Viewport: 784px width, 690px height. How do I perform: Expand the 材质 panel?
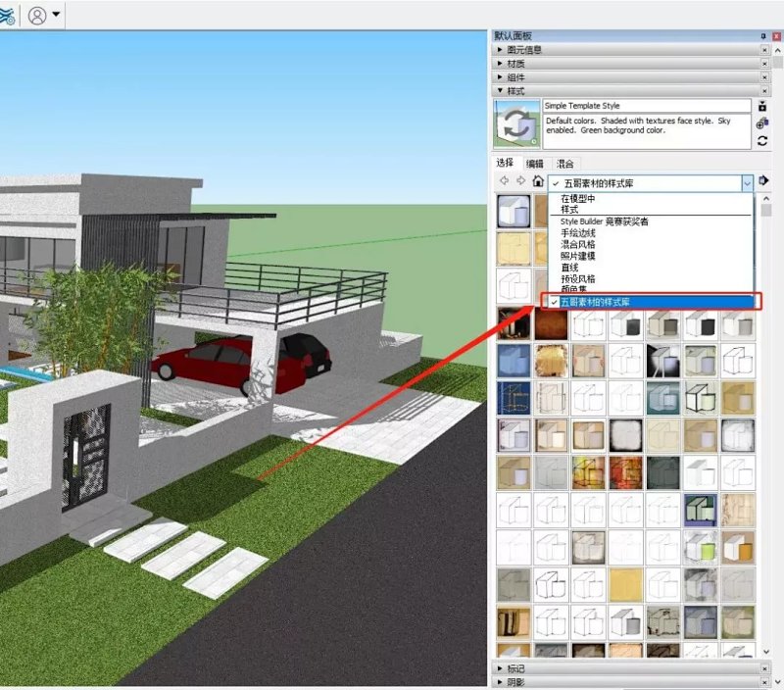(x=500, y=64)
